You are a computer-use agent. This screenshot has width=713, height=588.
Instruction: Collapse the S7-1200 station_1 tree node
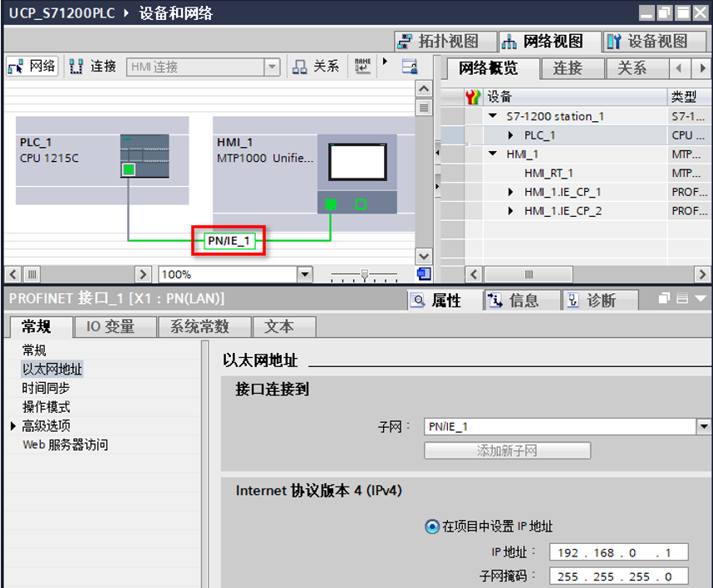(493, 116)
